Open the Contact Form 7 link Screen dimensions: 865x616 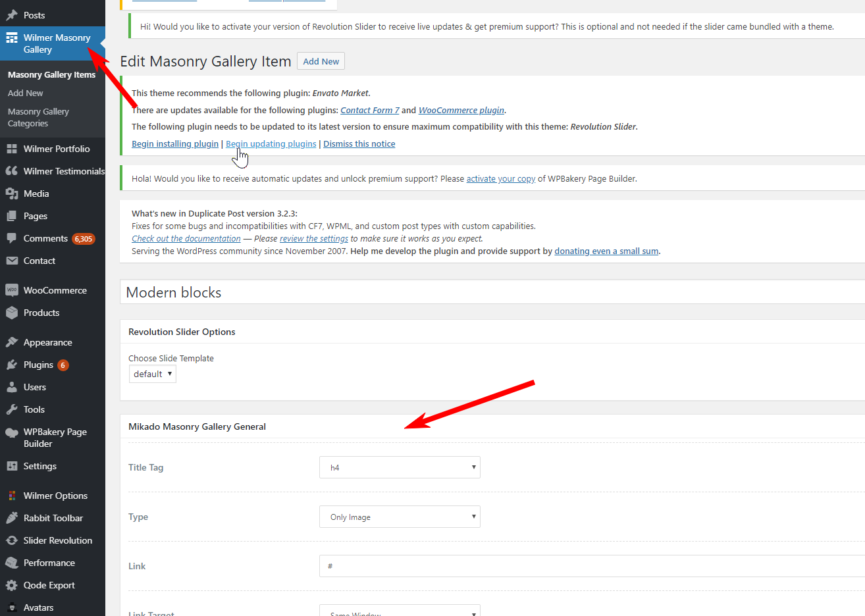(x=370, y=110)
